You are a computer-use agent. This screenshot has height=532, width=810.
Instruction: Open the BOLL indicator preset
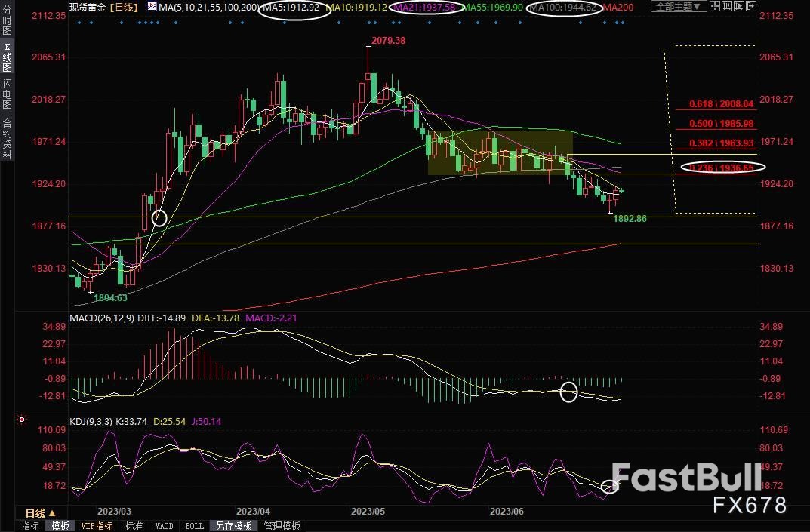[x=194, y=525]
